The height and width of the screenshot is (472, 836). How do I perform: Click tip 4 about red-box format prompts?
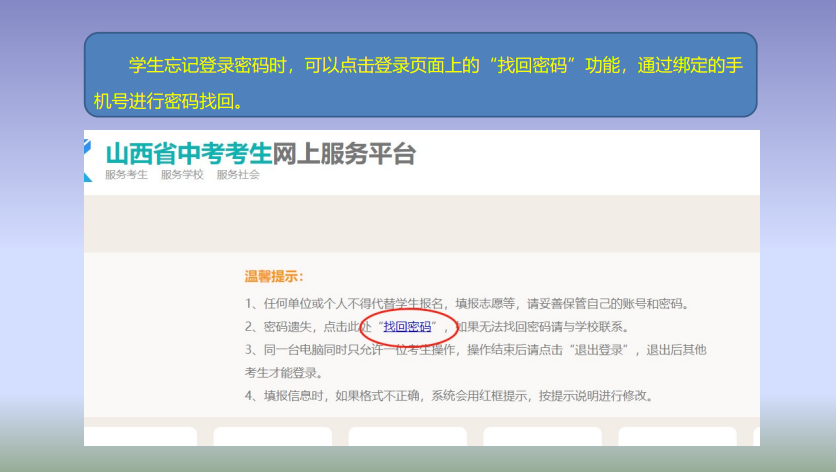(448, 395)
